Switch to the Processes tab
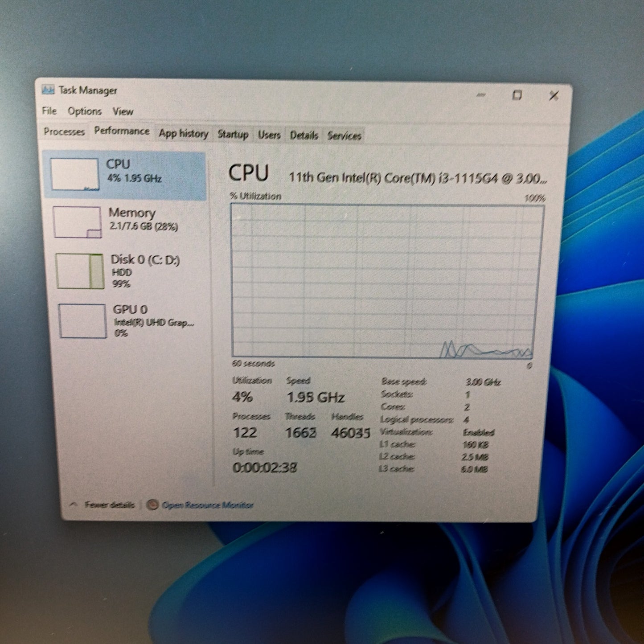 (x=64, y=132)
